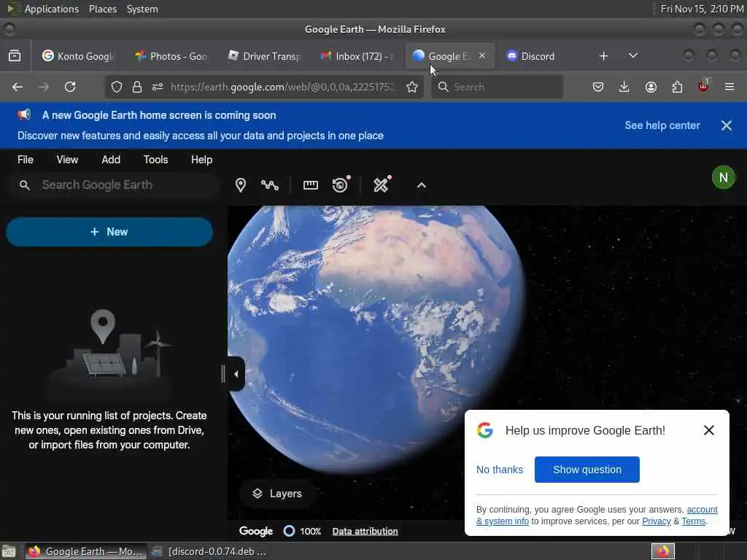Select the discord-0.0.74.deb taskbar window
Viewport: 747px width, 560px height.
tap(209, 551)
